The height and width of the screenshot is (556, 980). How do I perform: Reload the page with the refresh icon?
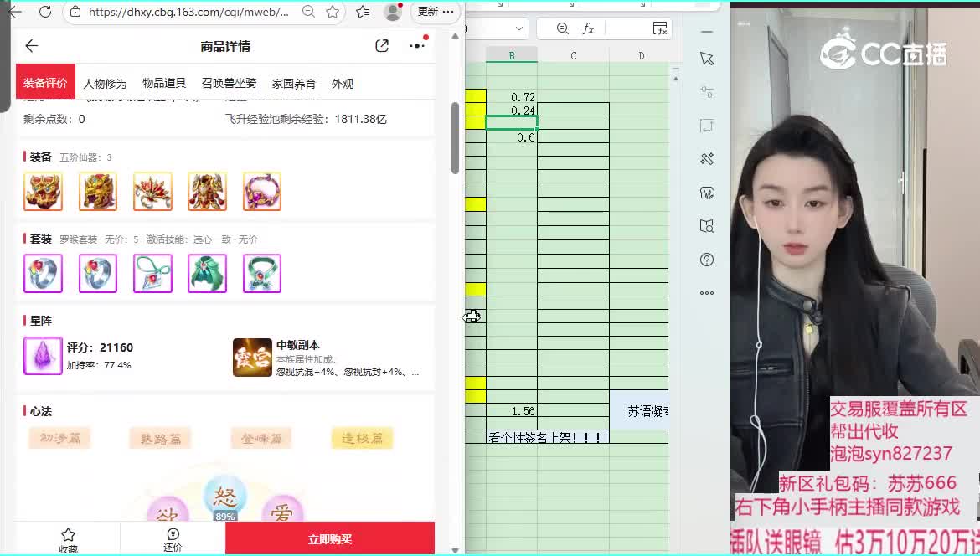coord(45,11)
